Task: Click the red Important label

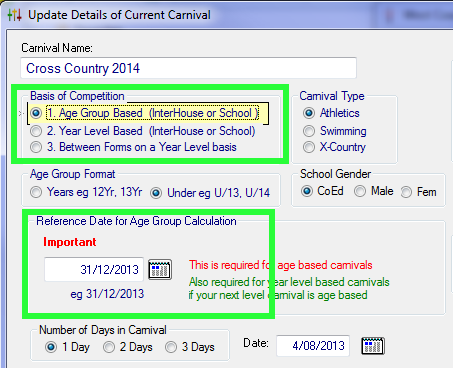Action: pyautogui.click(x=70, y=242)
